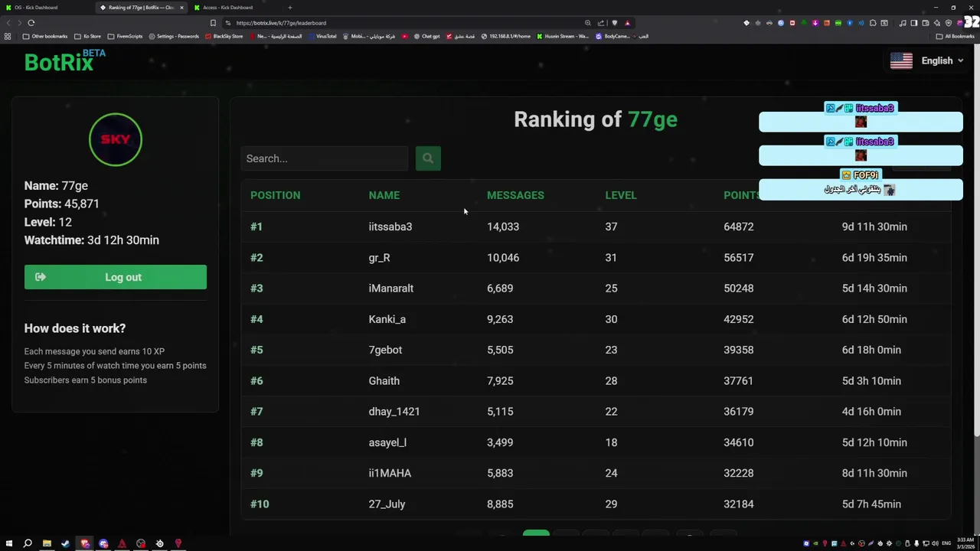
Task: Go forward with the browser forward arrow
Action: click(19, 23)
